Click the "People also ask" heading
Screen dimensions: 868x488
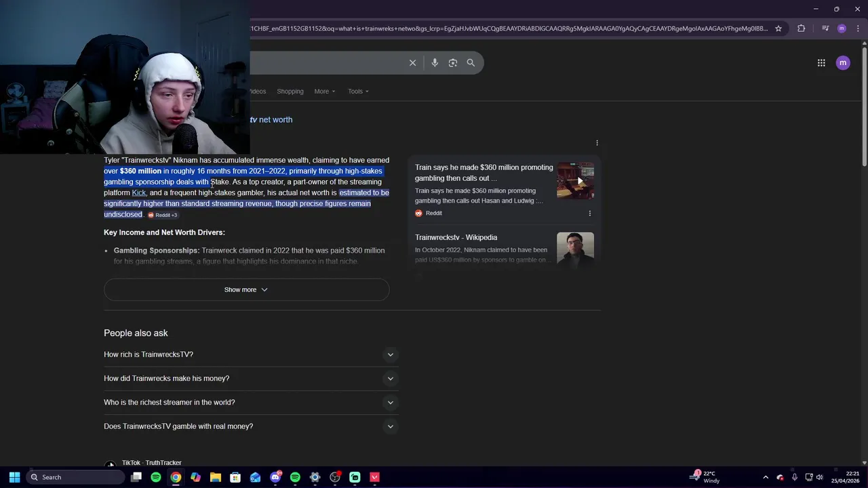tap(136, 333)
